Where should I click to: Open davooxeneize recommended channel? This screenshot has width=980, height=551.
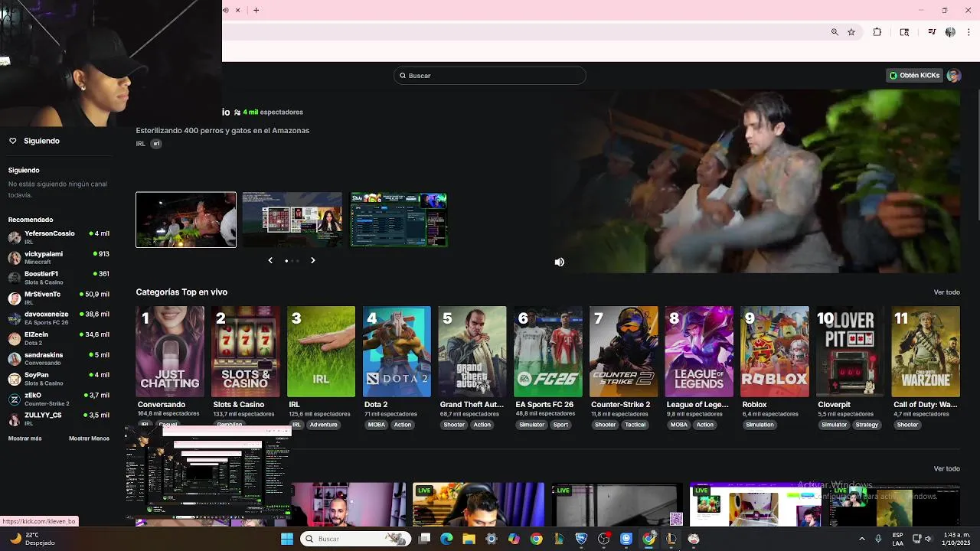pyautogui.click(x=58, y=318)
